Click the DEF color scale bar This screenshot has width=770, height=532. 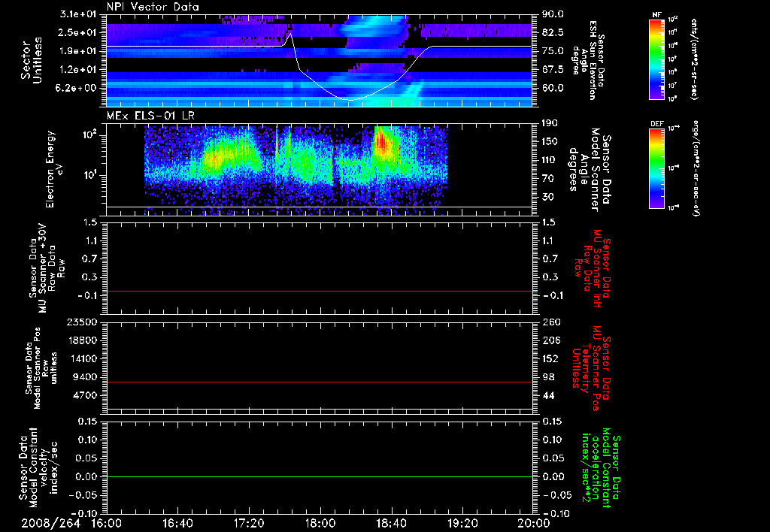pyautogui.click(x=656, y=169)
